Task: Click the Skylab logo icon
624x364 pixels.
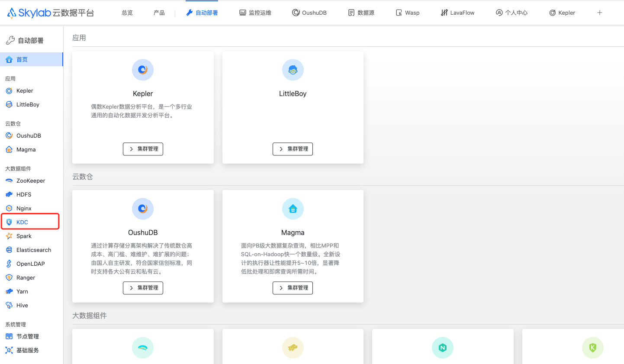Action: 12,13
